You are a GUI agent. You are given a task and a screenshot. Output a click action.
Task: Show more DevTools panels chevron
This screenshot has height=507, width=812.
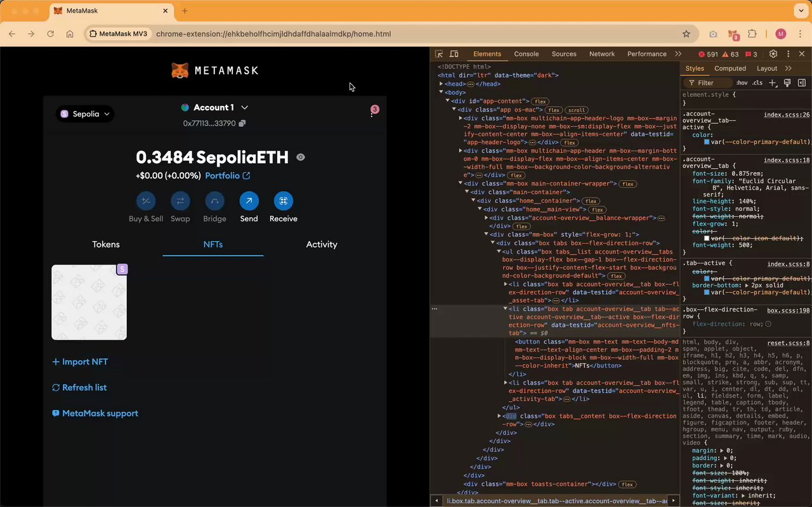(678, 54)
